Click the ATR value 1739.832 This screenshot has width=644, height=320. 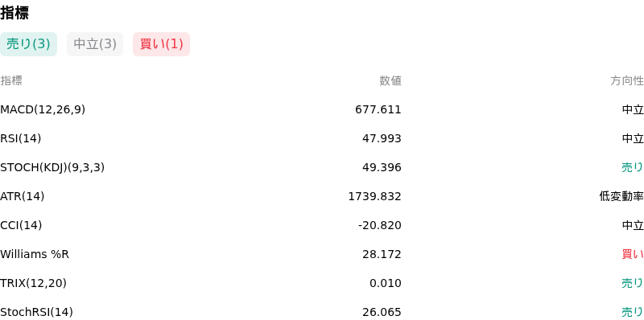point(374,196)
